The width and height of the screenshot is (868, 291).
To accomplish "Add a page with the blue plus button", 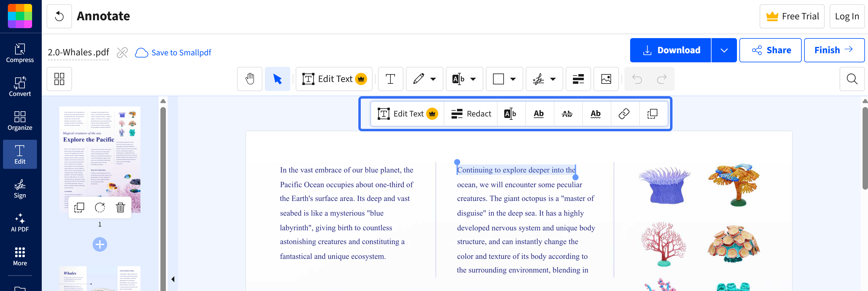I will pos(100,244).
